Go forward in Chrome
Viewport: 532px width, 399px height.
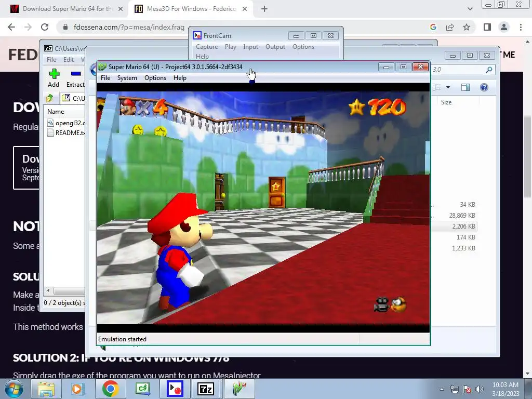click(28, 27)
